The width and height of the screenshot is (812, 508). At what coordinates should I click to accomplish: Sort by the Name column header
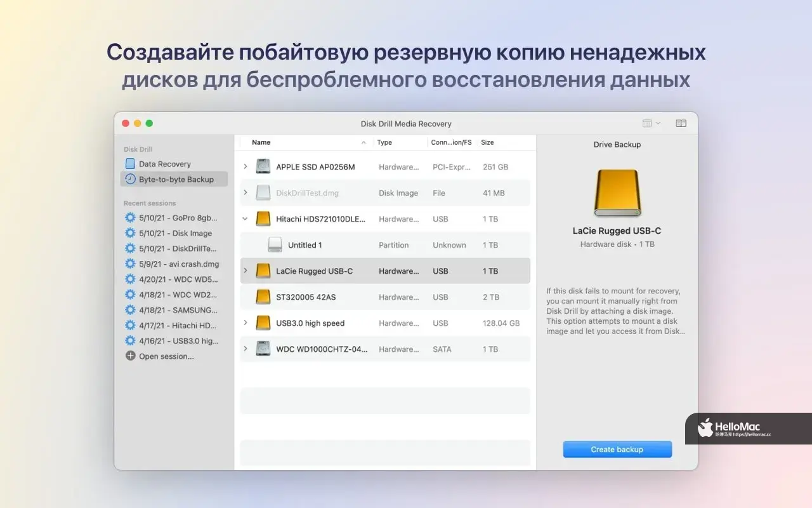click(306, 143)
